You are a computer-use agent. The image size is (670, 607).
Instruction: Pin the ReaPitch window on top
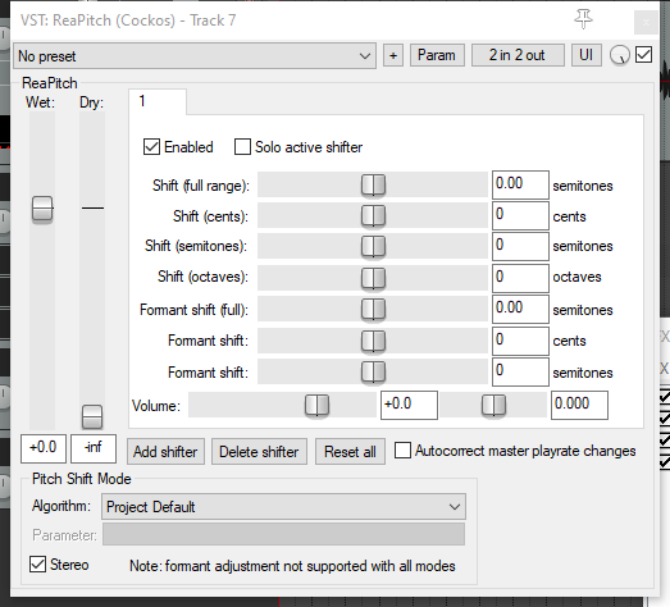[583, 19]
